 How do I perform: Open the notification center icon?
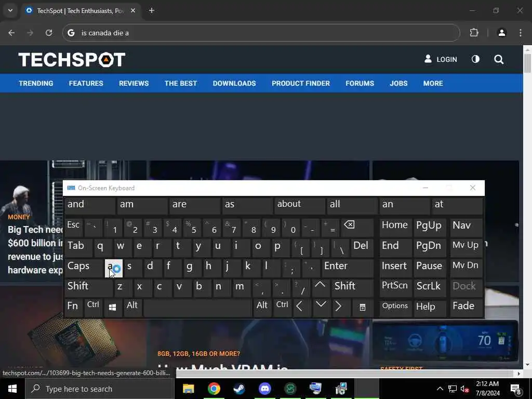[516, 389]
